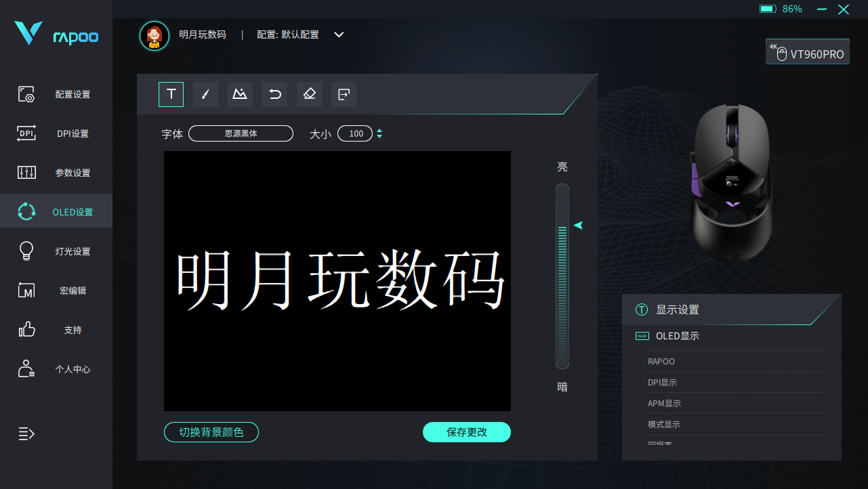Collapse the sidebar using bottom menu icon
The height and width of the screenshot is (489, 868).
coord(26,433)
